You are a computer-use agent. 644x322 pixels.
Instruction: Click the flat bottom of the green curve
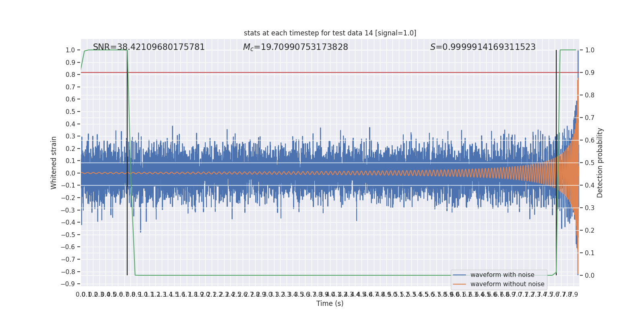click(322, 275)
